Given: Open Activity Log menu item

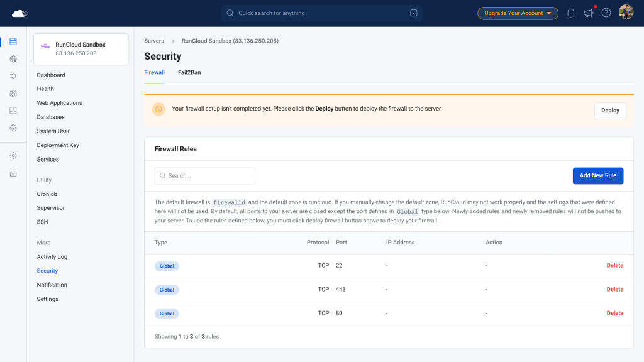Looking at the screenshot, I should coord(52,257).
